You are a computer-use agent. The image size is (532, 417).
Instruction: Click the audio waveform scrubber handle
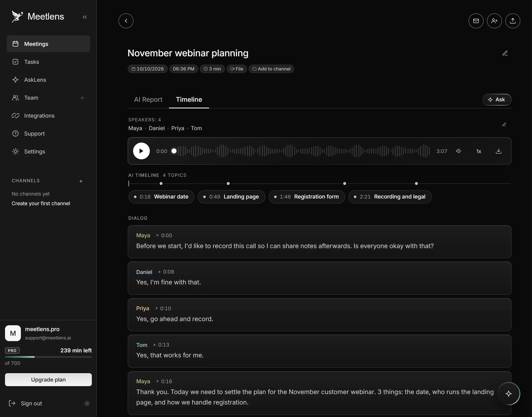(174, 151)
